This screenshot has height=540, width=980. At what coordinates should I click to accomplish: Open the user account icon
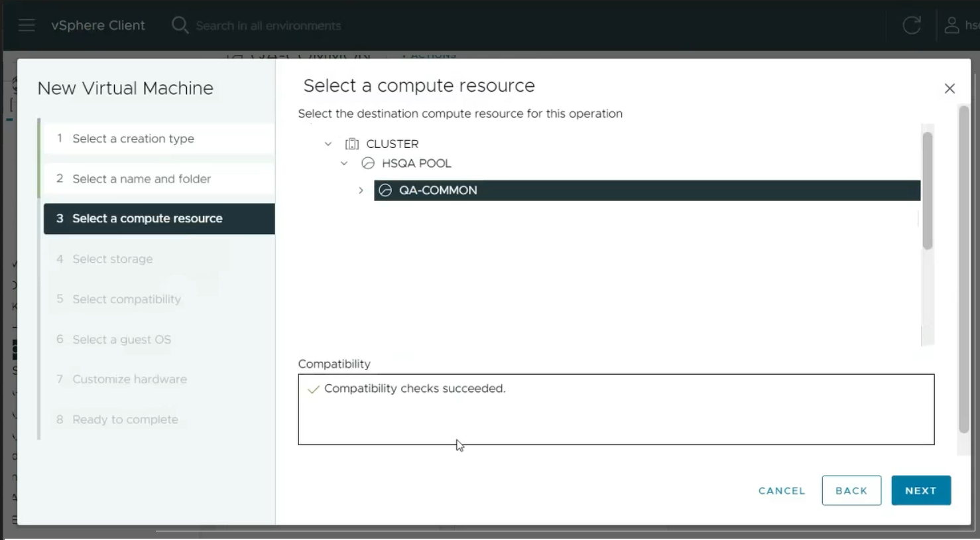click(951, 25)
